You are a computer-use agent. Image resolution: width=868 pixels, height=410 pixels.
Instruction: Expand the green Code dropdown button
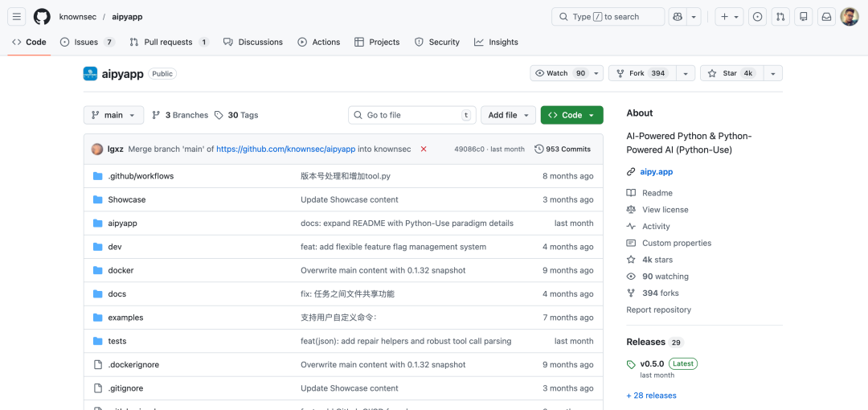pyautogui.click(x=572, y=115)
